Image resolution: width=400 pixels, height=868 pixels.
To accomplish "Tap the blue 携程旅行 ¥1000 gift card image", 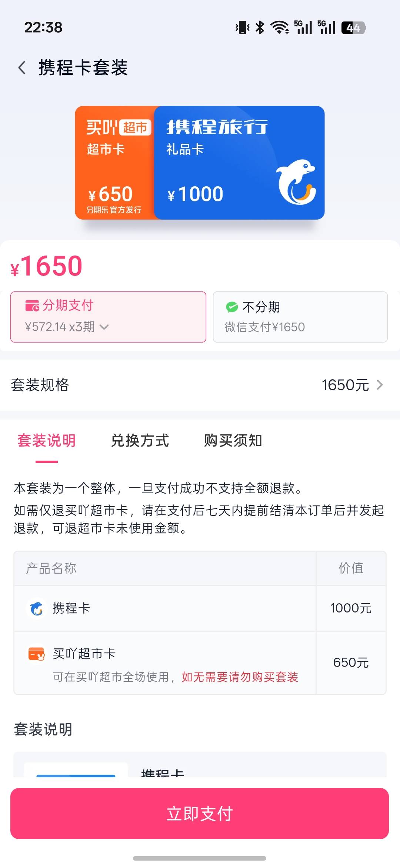I will click(x=239, y=163).
